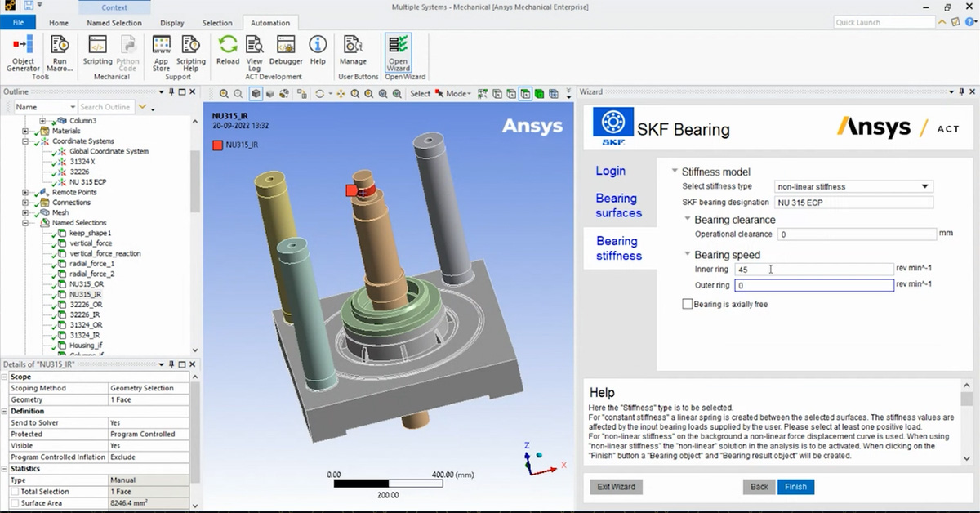Click inside the Outer ring speed input field
980x513 pixels.
(x=814, y=285)
